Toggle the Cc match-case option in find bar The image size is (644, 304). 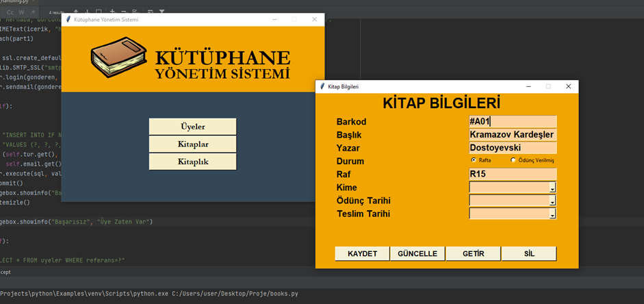pos(10,12)
